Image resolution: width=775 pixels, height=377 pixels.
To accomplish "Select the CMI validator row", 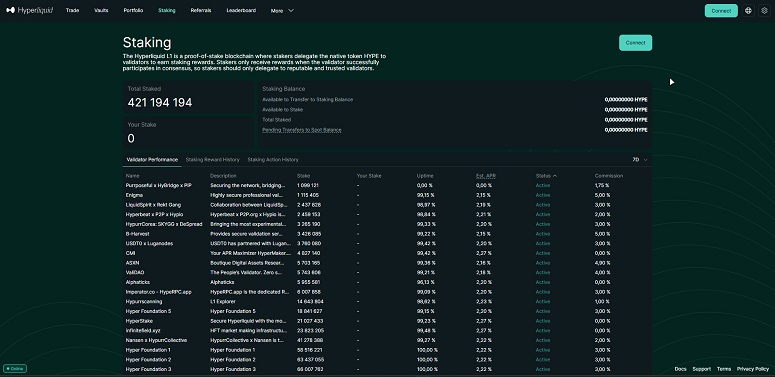I will (x=387, y=253).
